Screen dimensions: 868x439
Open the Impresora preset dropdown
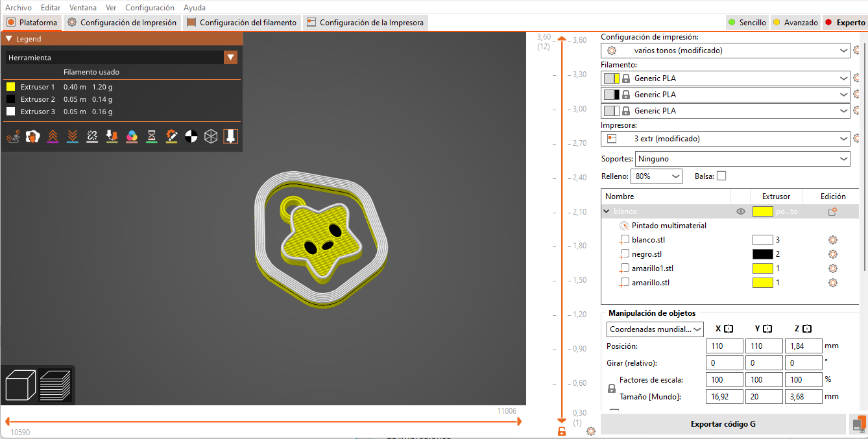click(x=725, y=139)
